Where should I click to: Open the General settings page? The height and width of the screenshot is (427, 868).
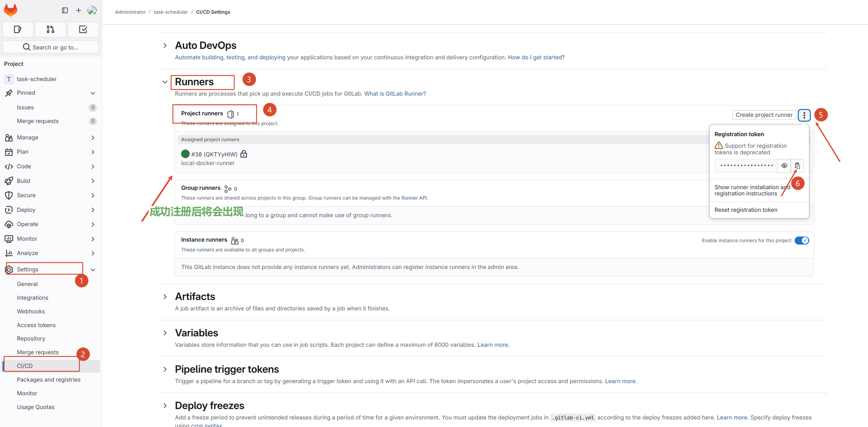pos(27,284)
